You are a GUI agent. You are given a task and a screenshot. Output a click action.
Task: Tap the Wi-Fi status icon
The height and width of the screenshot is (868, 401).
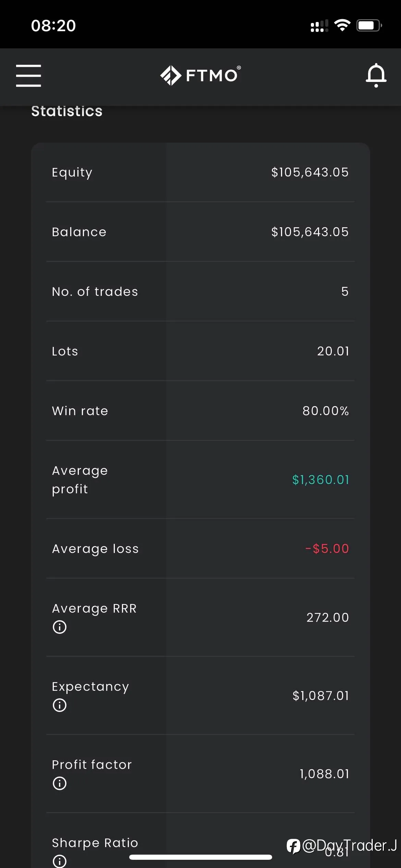342,25
